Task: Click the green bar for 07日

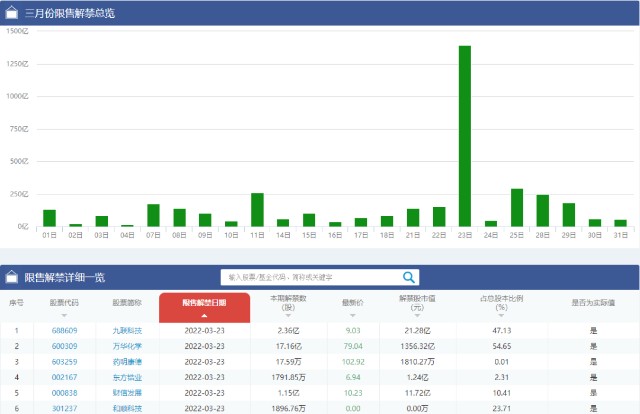Action: tap(153, 215)
